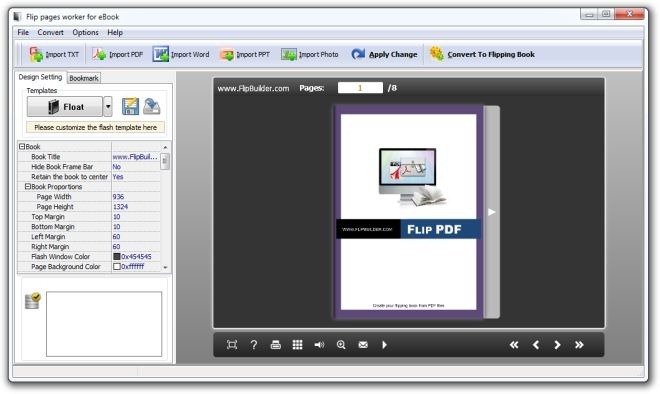Click the Apply Change arrow icon

(x=358, y=54)
